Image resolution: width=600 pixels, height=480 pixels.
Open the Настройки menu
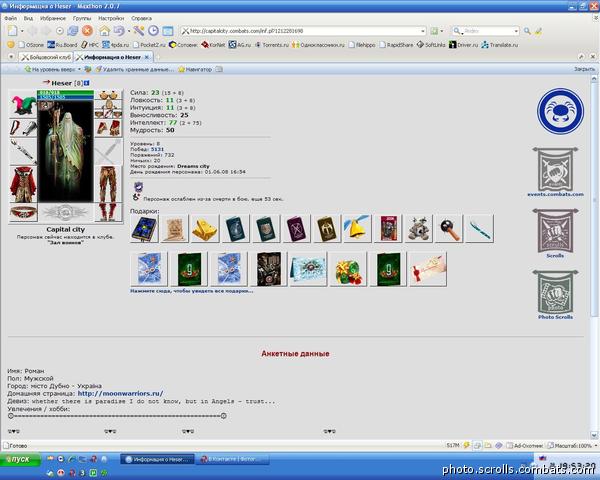tap(111, 18)
